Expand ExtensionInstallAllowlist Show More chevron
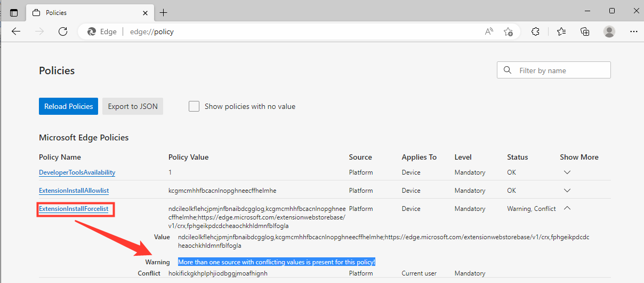This screenshot has width=644, height=283. 567,191
